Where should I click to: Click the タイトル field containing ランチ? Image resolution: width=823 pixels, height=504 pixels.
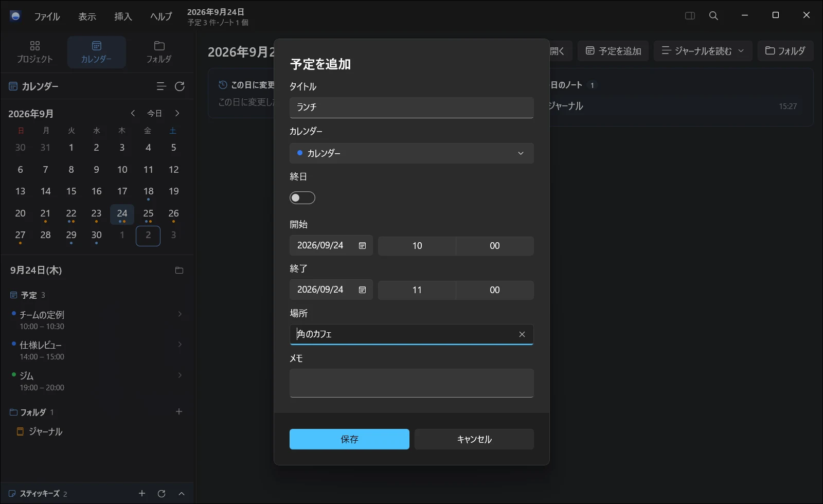click(x=411, y=107)
